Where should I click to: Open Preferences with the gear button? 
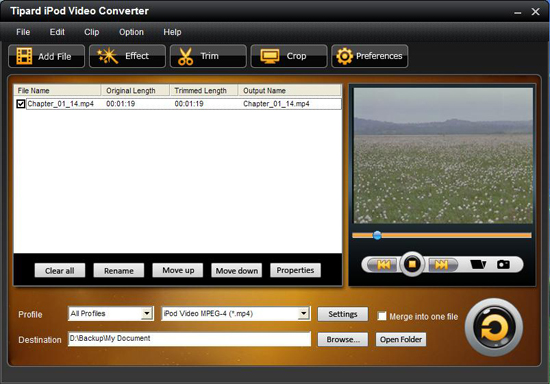pos(369,56)
